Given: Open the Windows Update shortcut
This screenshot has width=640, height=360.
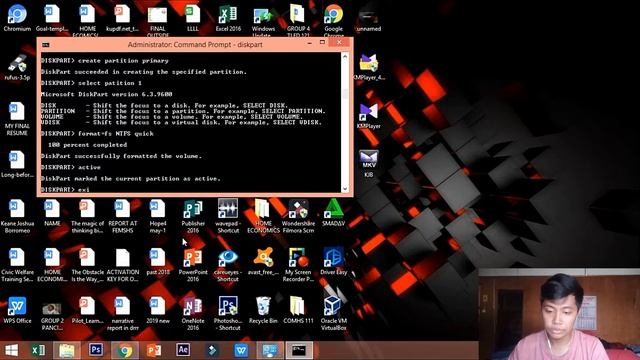Looking at the screenshot, I should 263,20.
